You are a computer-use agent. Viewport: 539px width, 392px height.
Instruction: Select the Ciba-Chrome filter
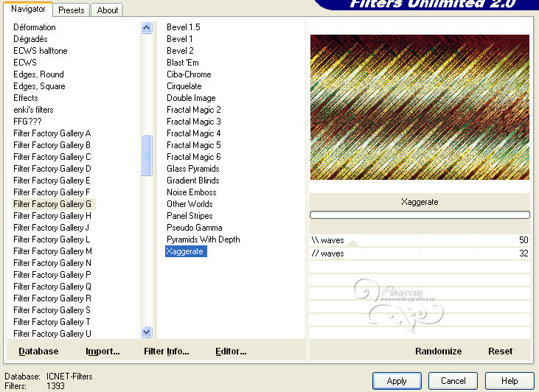pyautogui.click(x=189, y=74)
